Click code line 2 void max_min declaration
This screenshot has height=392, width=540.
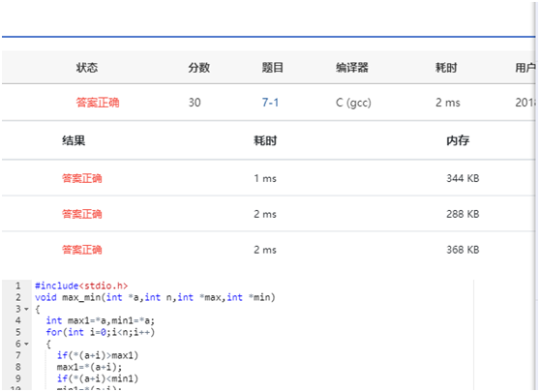pos(155,297)
